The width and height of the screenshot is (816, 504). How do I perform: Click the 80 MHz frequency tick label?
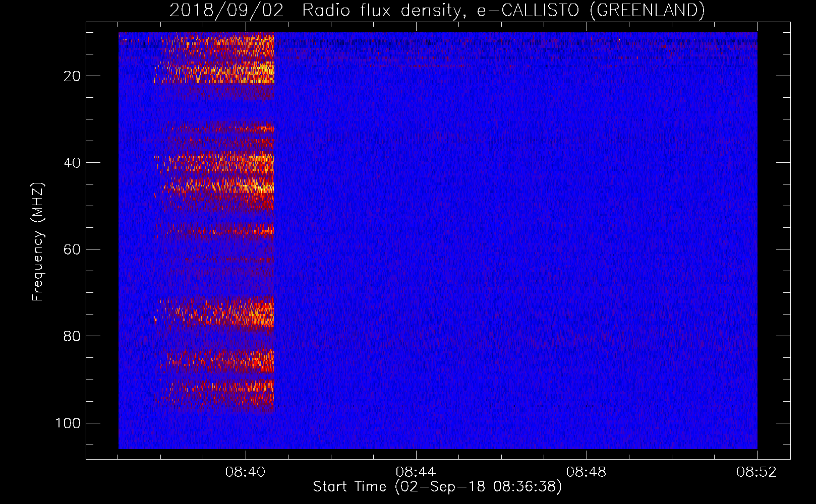pyautogui.click(x=72, y=336)
